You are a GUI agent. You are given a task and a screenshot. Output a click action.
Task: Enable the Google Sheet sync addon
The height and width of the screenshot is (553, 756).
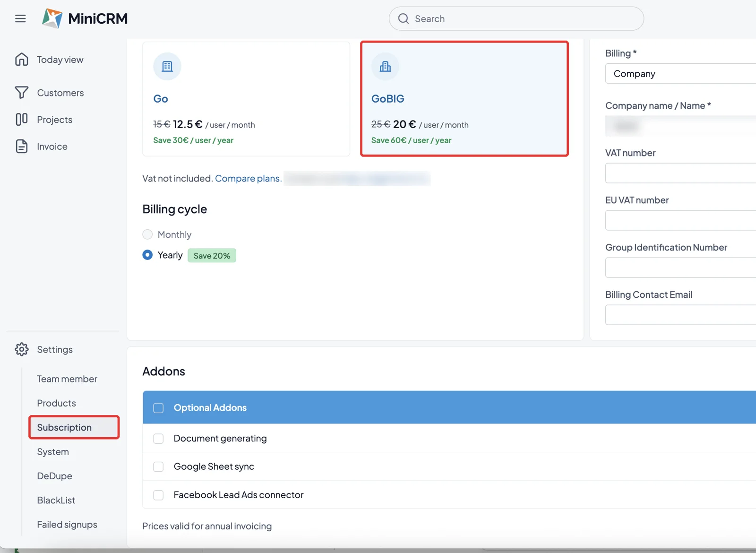(x=158, y=467)
